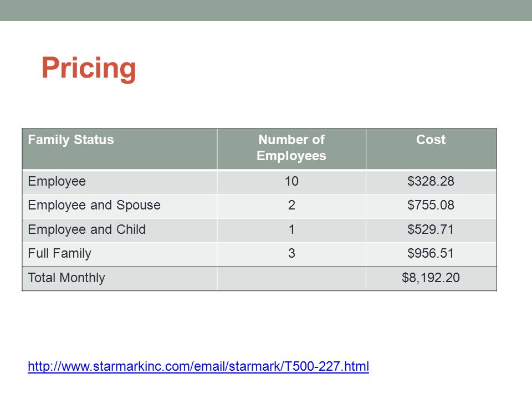Click the Family Status column header

120,149
